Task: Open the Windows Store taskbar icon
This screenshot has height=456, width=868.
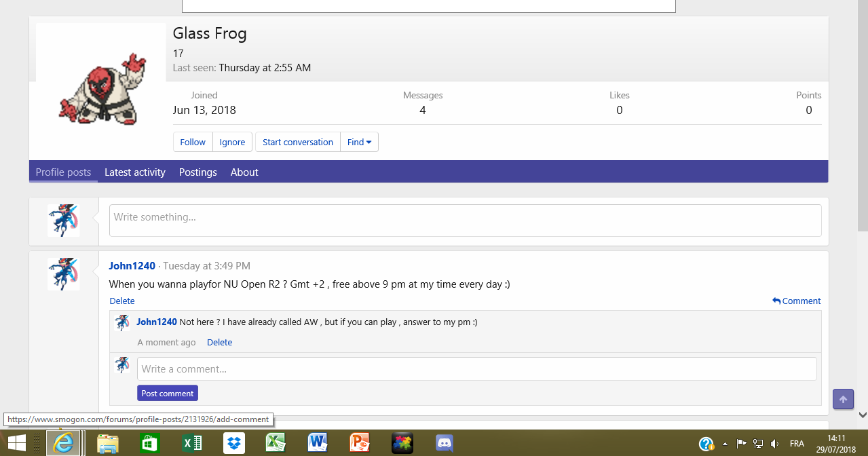Action: (x=149, y=443)
